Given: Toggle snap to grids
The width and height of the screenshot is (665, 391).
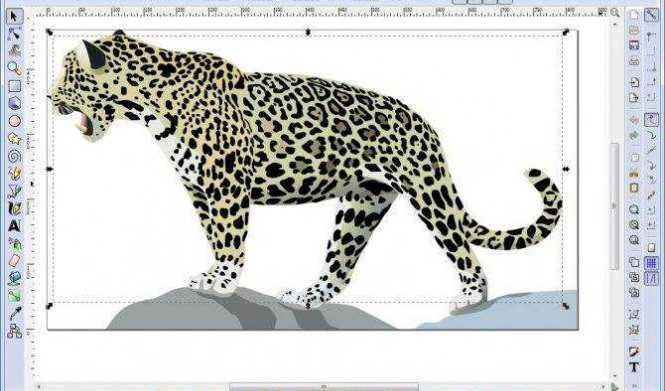Looking at the screenshot, I should pos(651,263).
